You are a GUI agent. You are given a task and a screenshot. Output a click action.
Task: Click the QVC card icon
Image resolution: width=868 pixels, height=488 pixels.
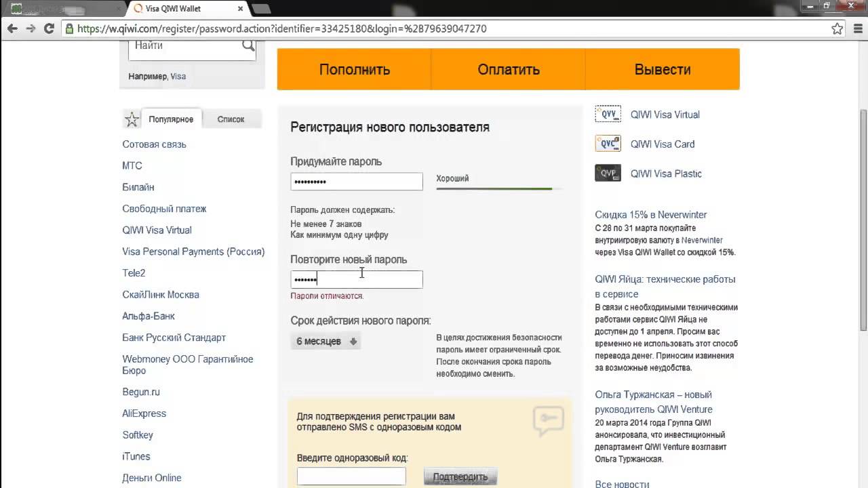tap(608, 144)
